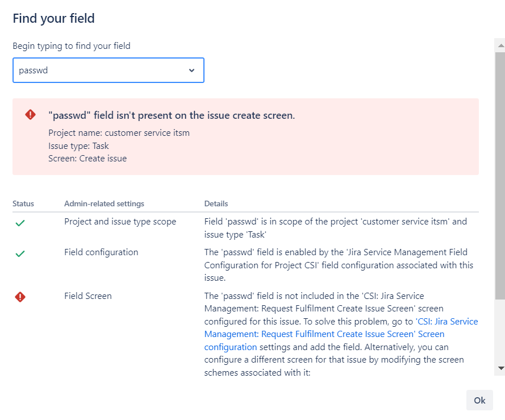Click the red error icon in the alert banner
505x420 pixels.
click(x=30, y=114)
